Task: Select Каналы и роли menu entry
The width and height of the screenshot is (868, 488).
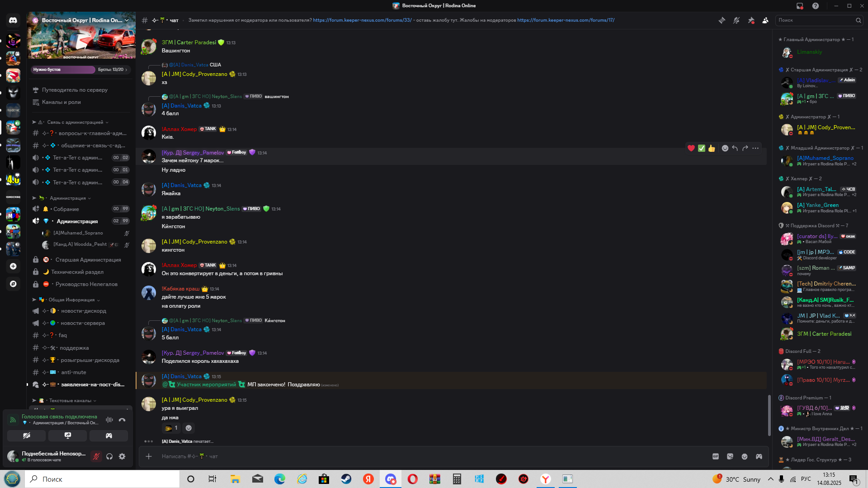Action: tap(61, 102)
